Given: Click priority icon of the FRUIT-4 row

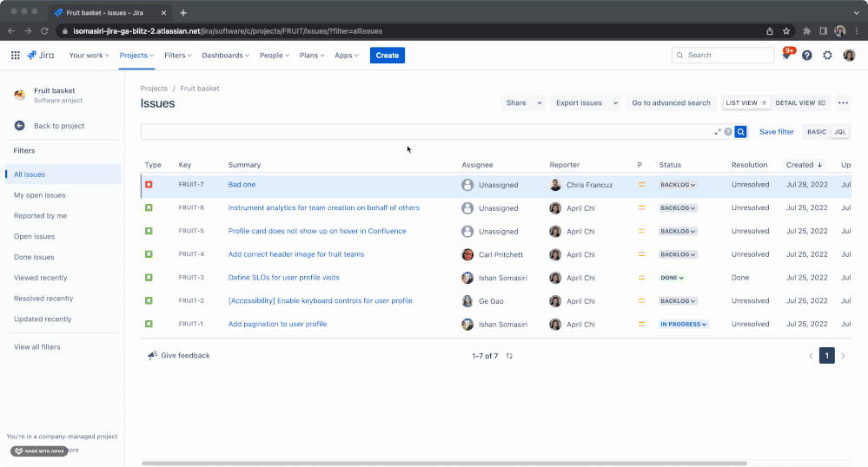Looking at the screenshot, I should (x=641, y=254).
